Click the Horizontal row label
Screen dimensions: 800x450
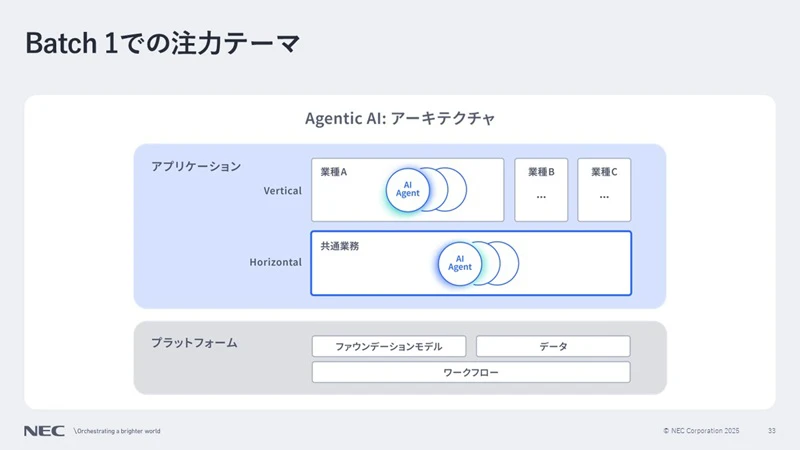tap(275, 262)
